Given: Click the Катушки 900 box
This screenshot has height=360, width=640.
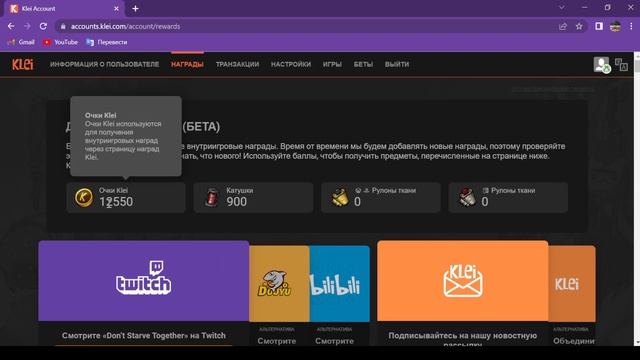Looking at the screenshot, I should tap(253, 198).
